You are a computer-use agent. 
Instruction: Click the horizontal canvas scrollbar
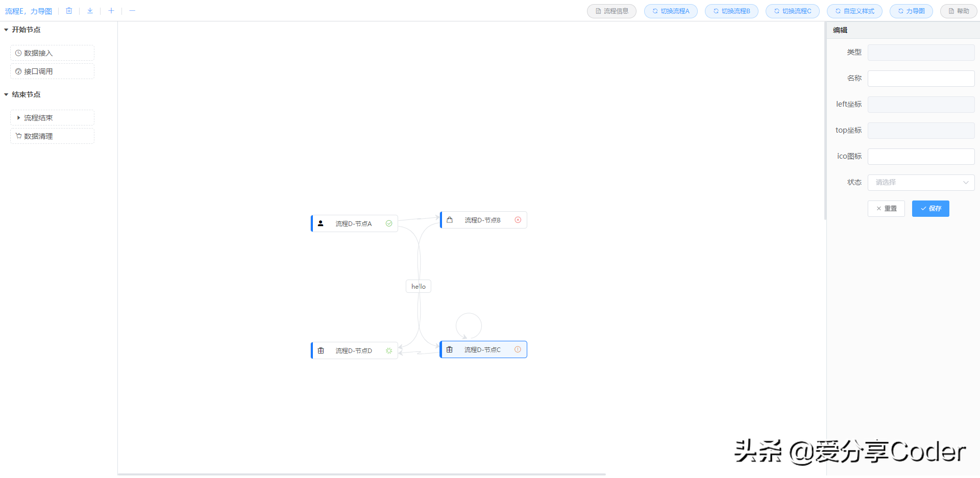click(362, 474)
